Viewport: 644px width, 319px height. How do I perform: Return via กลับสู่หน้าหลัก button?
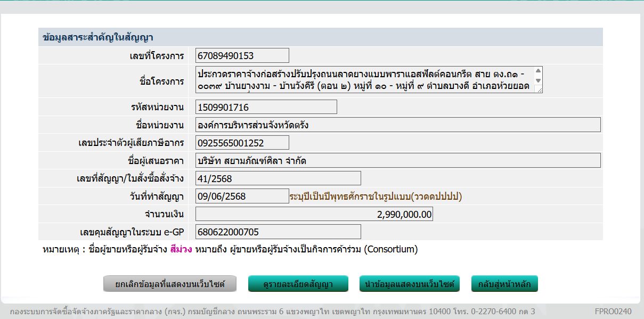[504, 284]
